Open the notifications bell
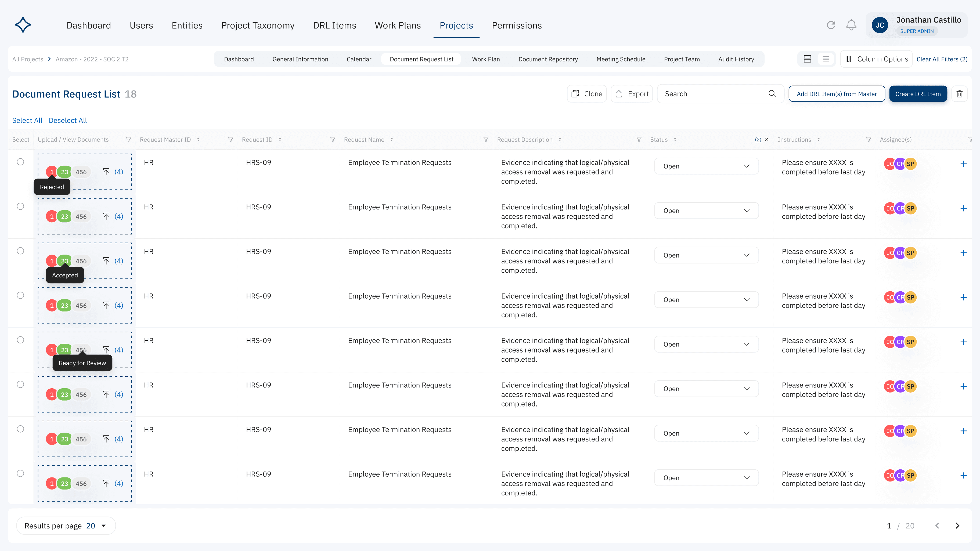The image size is (980, 551). point(851,25)
